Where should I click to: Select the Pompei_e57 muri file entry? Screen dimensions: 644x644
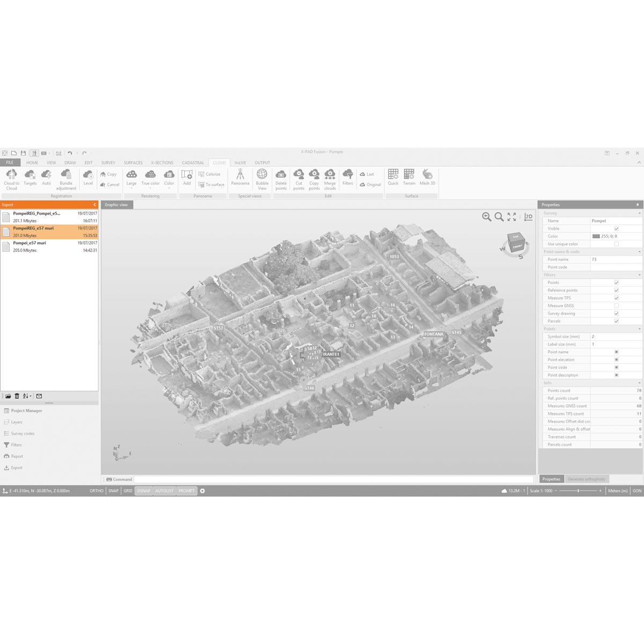49,246
